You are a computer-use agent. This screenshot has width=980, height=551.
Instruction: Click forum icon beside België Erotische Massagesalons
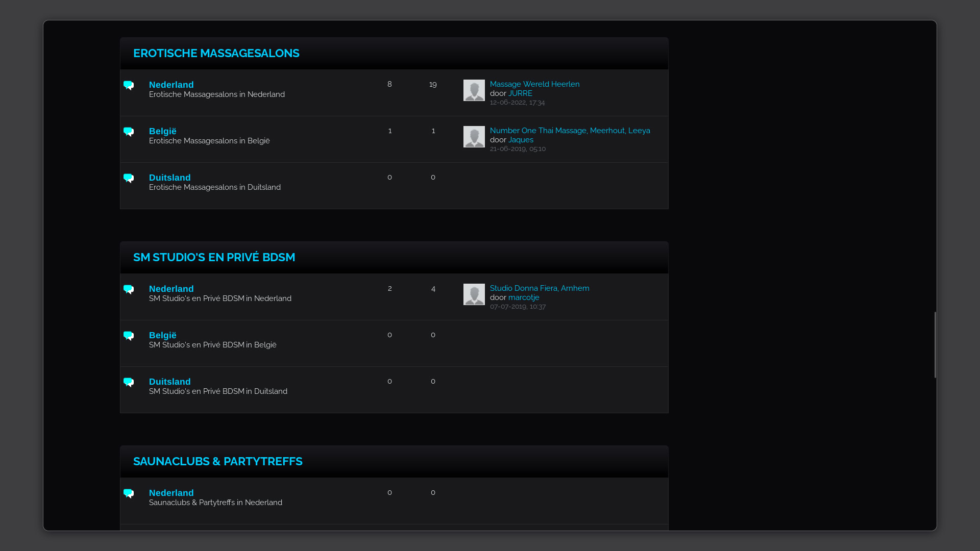tap(129, 132)
